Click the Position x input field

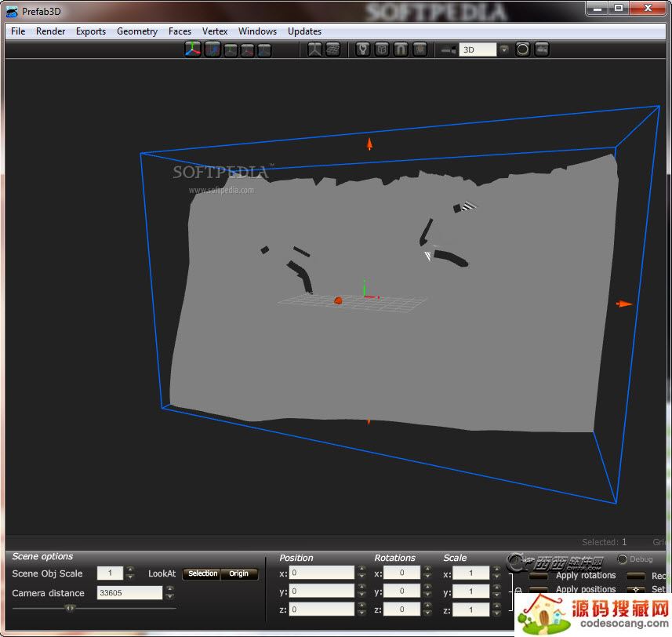pyautogui.click(x=321, y=573)
